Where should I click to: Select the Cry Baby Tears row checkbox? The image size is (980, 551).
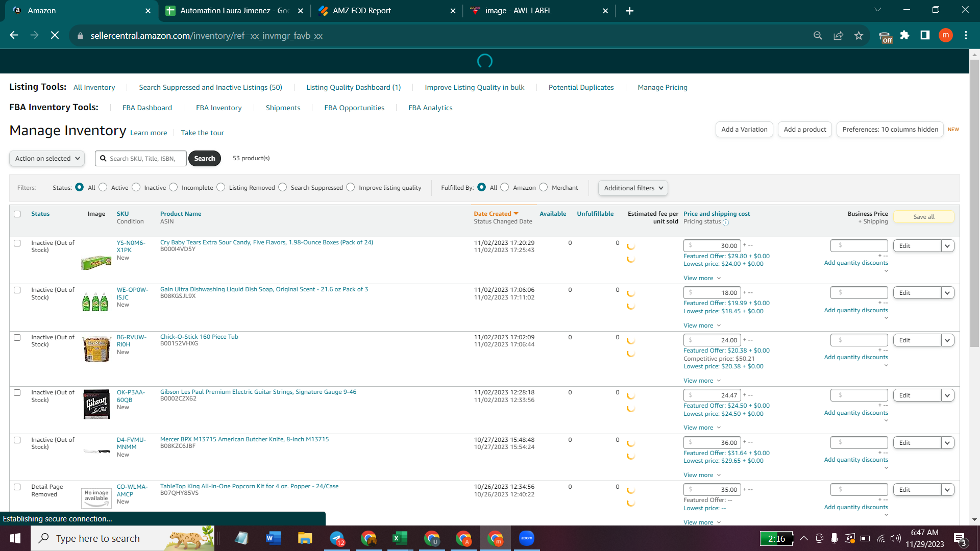(17, 243)
